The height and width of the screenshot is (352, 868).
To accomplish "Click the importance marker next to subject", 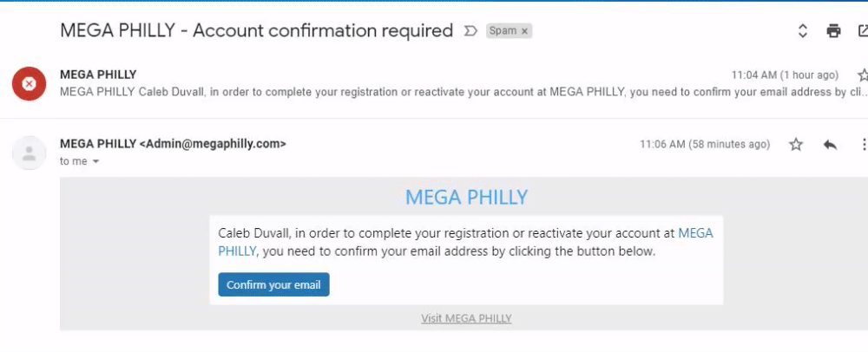I will coord(471,31).
